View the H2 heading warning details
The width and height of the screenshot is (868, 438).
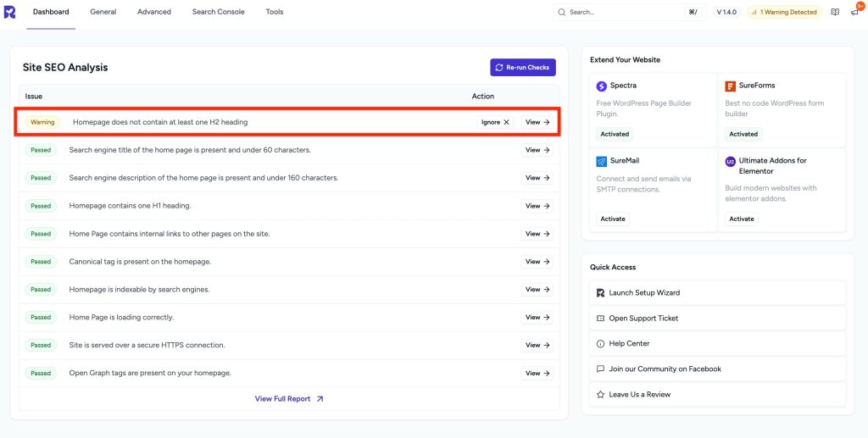tap(537, 122)
